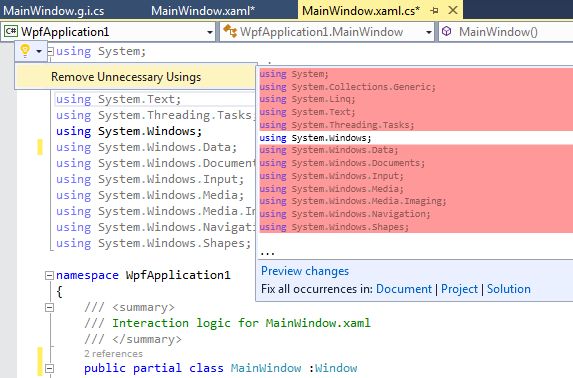
Task: Click the 2 references CodeLens link
Action: click(113, 354)
